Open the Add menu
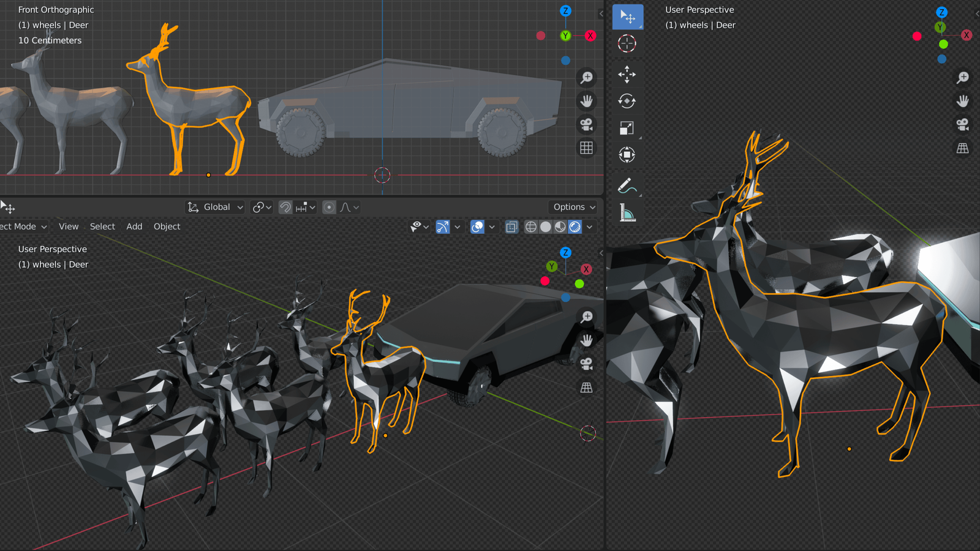This screenshot has height=551, width=980. (x=134, y=227)
